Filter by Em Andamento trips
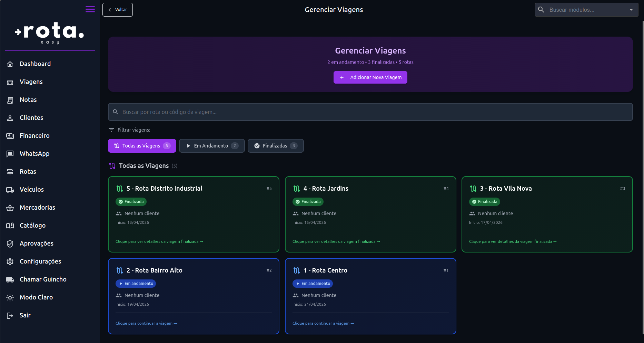This screenshot has width=644, height=343. (x=211, y=146)
